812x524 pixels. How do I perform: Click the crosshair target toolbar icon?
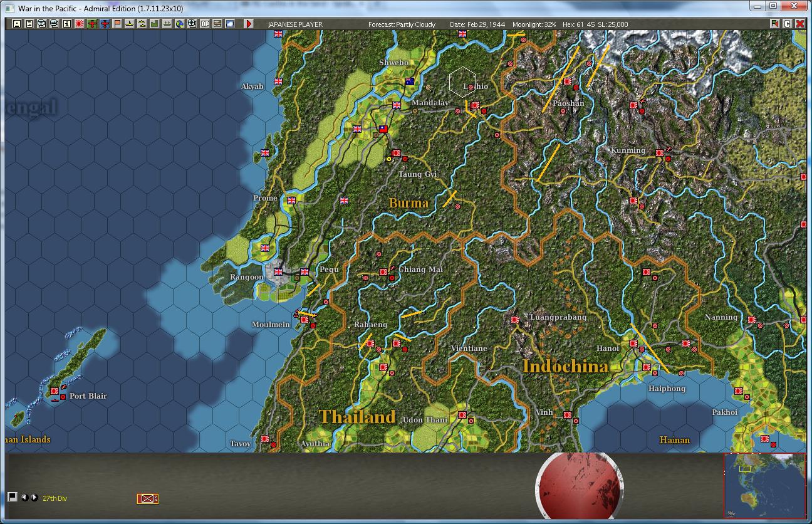point(192,24)
